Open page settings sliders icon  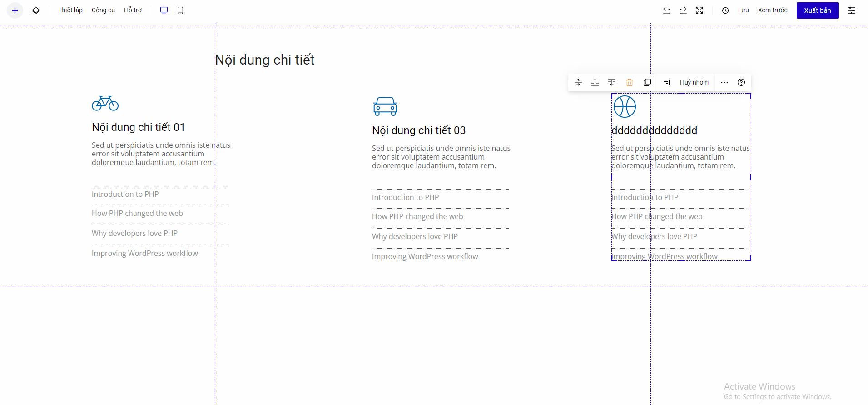click(x=851, y=10)
